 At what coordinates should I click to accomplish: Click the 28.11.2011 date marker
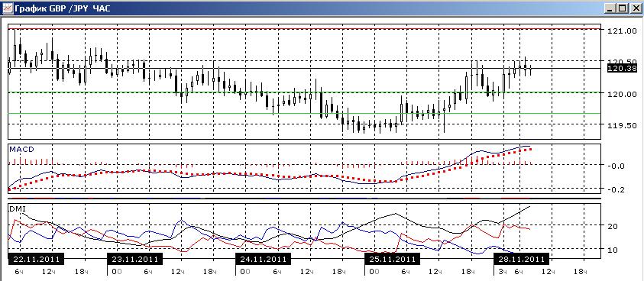[521, 259]
